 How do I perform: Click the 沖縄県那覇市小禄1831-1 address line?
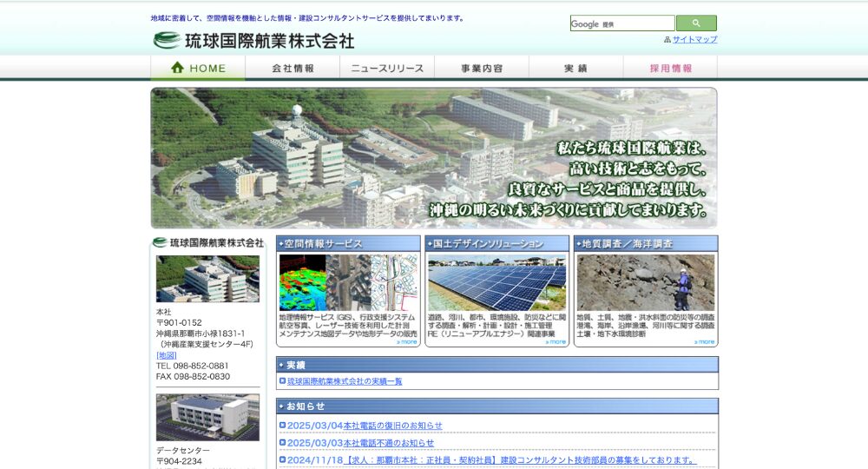[201, 334]
